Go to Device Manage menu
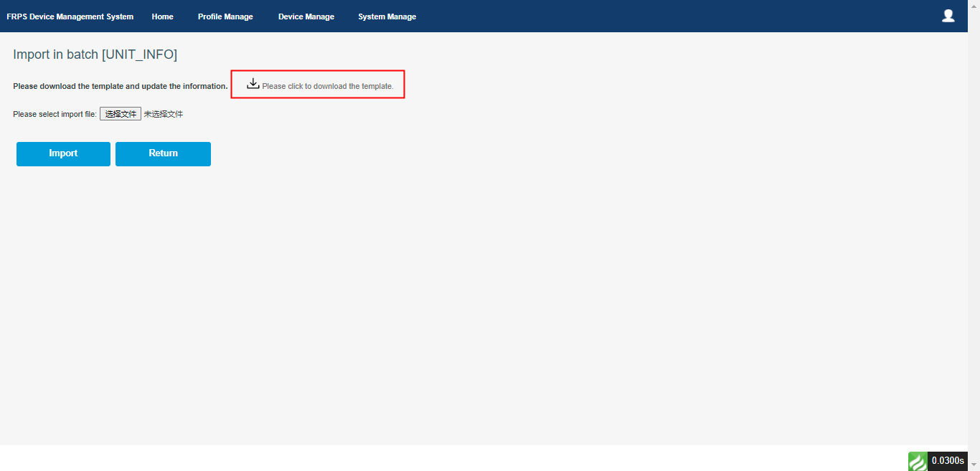 pyautogui.click(x=306, y=16)
